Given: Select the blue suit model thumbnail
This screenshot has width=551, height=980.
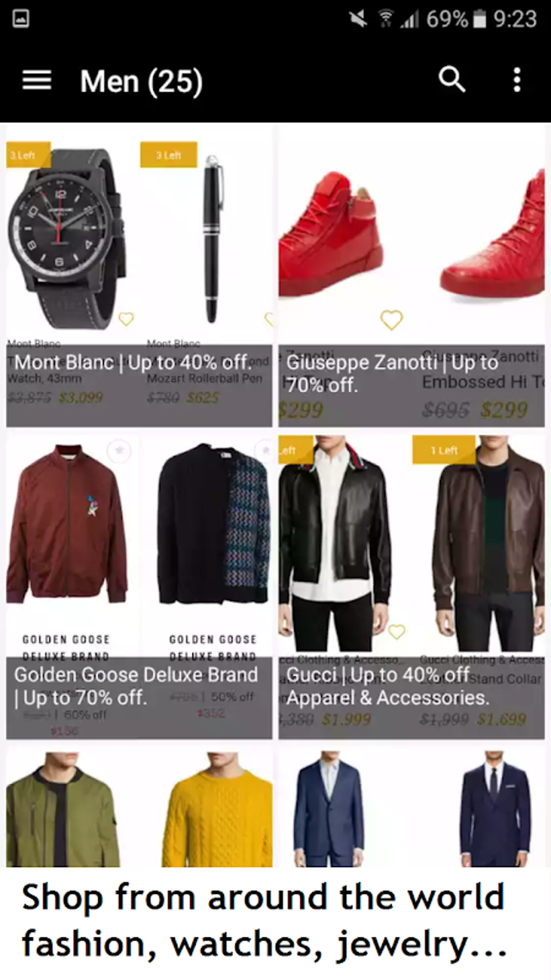Looking at the screenshot, I should click(x=328, y=809).
